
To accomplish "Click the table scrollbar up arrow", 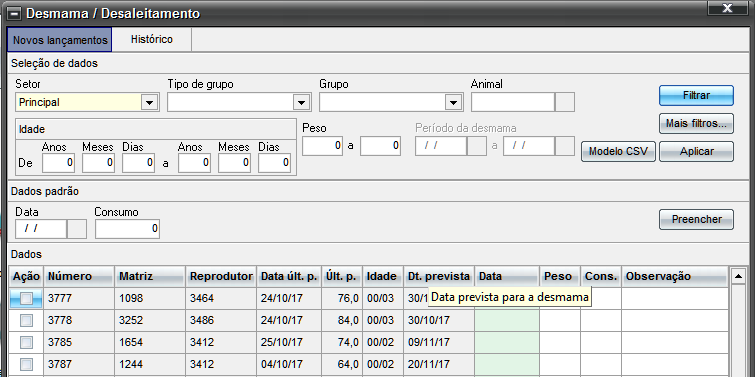I will 738,276.
